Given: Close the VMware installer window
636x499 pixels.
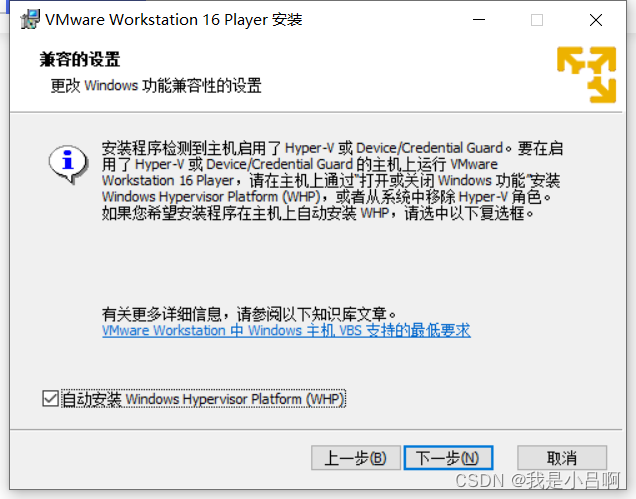Looking at the screenshot, I should pos(595,19).
